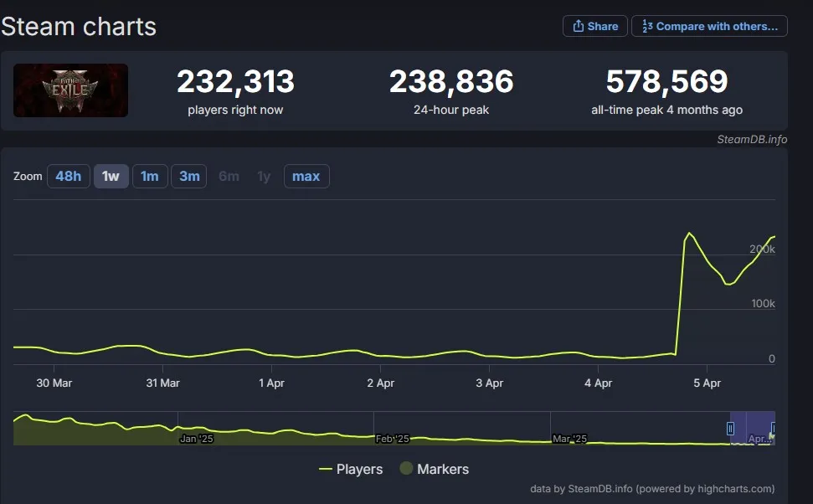Open Compare with others
The height and width of the screenshot is (504, 813).
click(709, 26)
